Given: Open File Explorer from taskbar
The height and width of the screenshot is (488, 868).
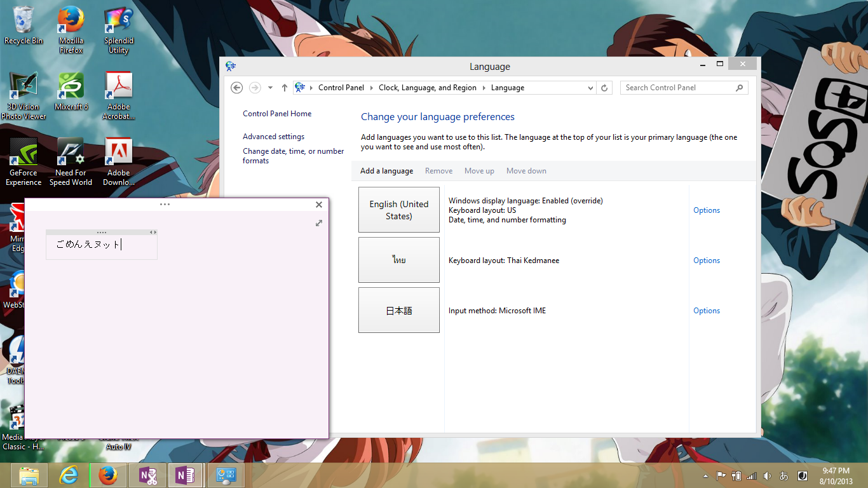Looking at the screenshot, I should coord(29,475).
